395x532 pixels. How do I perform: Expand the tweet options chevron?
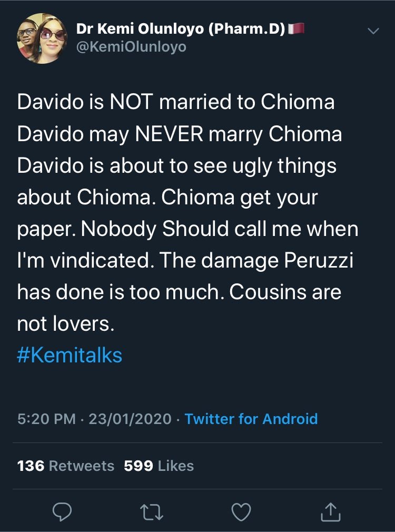pos(372,32)
